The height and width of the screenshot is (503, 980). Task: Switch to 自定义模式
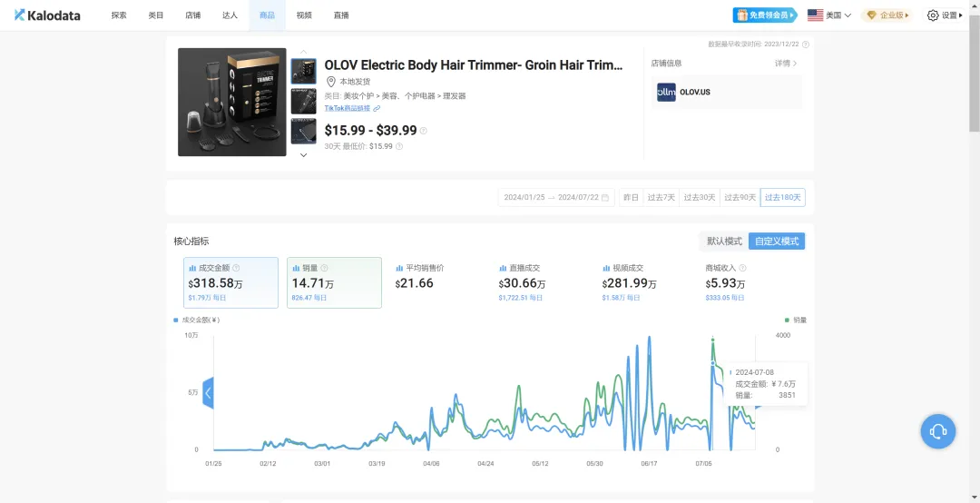pos(777,241)
